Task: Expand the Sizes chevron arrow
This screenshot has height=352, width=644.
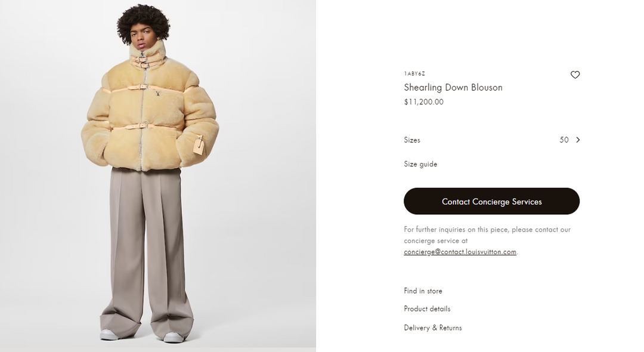Action: (x=578, y=140)
